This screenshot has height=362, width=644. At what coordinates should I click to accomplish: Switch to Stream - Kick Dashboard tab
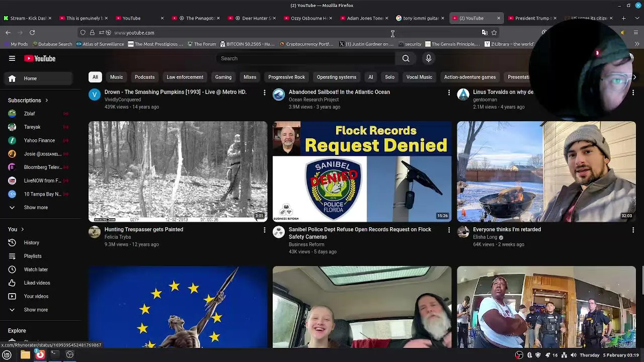pos(28,18)
